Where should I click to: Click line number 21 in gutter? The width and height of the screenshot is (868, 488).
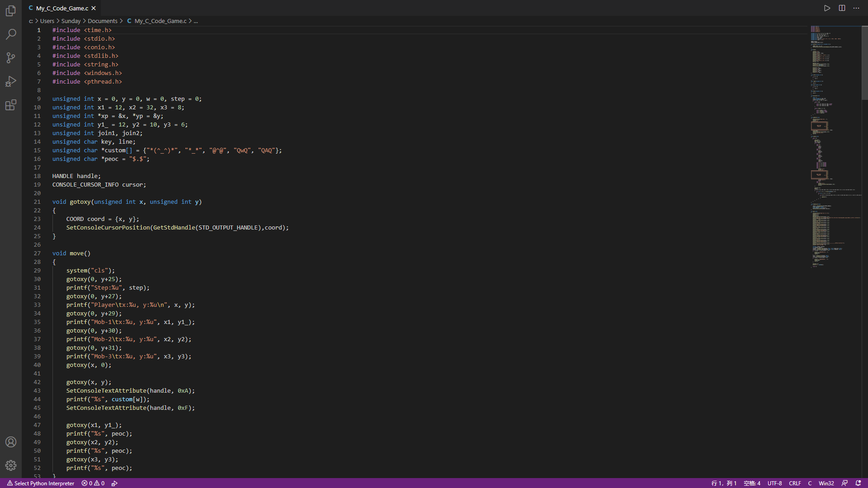[x=37, y=202]
